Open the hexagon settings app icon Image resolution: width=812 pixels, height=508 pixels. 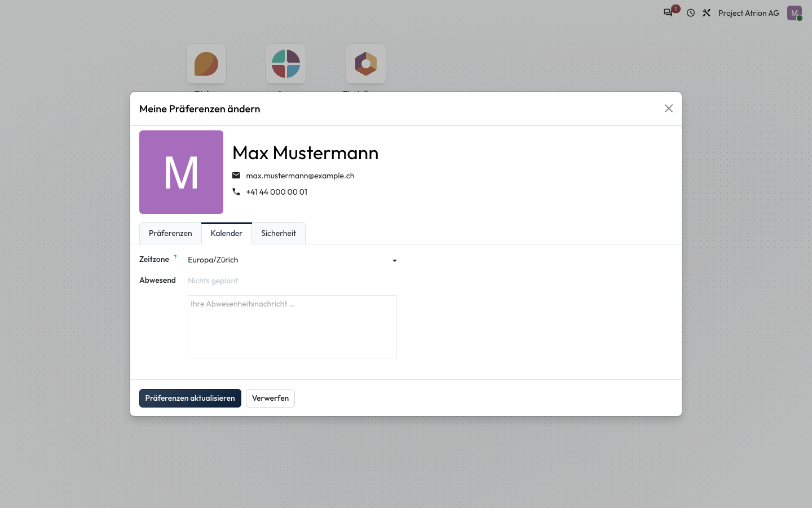pos(366,64)
